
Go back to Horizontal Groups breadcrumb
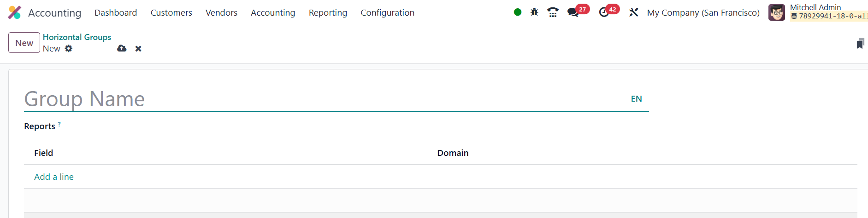pos(77,37)
